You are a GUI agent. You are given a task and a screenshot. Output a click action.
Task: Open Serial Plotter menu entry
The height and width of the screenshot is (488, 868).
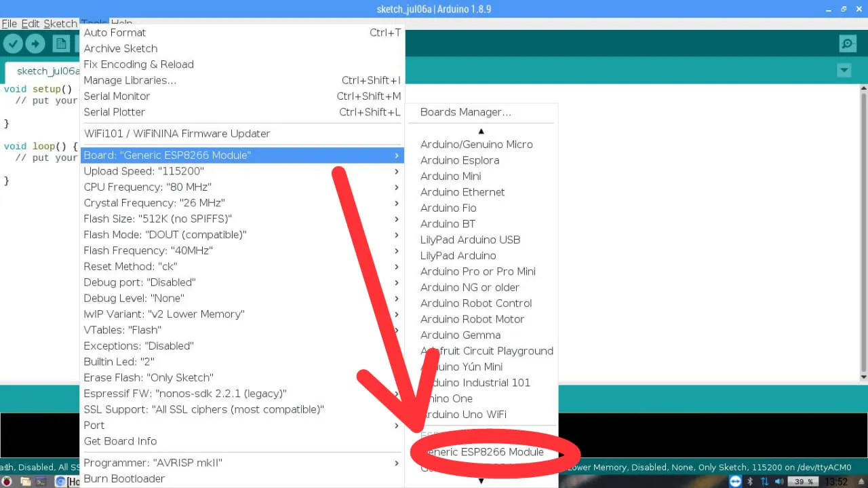coord(242,112)
